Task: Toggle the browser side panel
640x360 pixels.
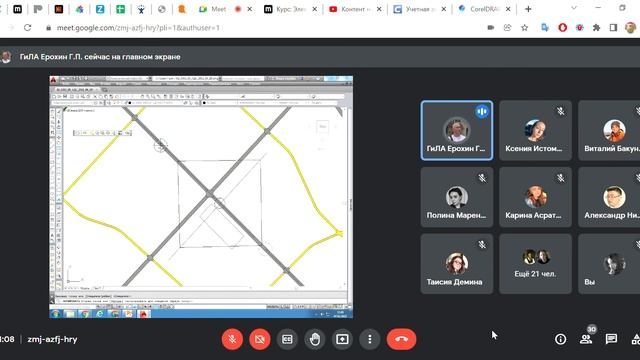Action: (613, 28)
